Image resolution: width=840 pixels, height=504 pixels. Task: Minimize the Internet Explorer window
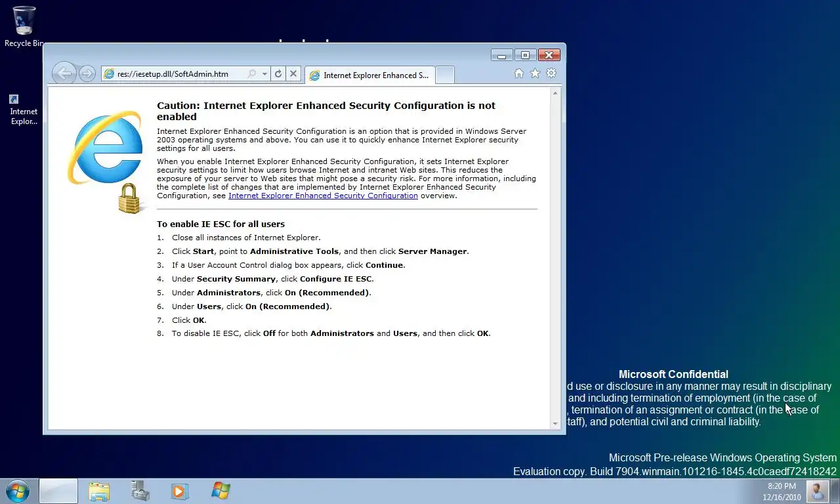501,55
